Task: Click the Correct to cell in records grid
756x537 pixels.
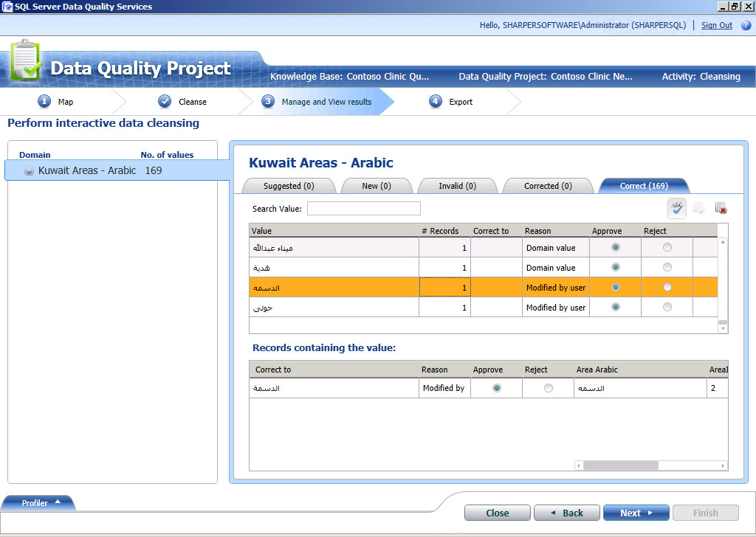Action: coord(334,388)
